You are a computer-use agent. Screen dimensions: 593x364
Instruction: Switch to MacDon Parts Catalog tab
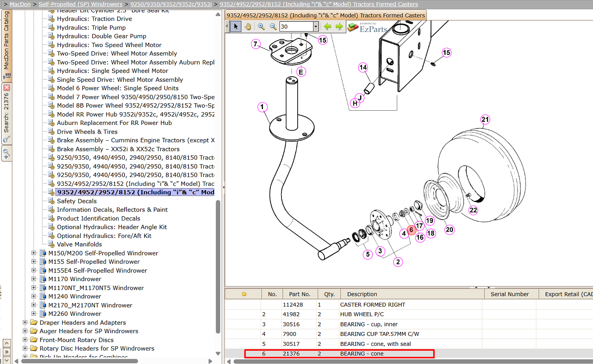pyautogui.click(x=6, y=44)
